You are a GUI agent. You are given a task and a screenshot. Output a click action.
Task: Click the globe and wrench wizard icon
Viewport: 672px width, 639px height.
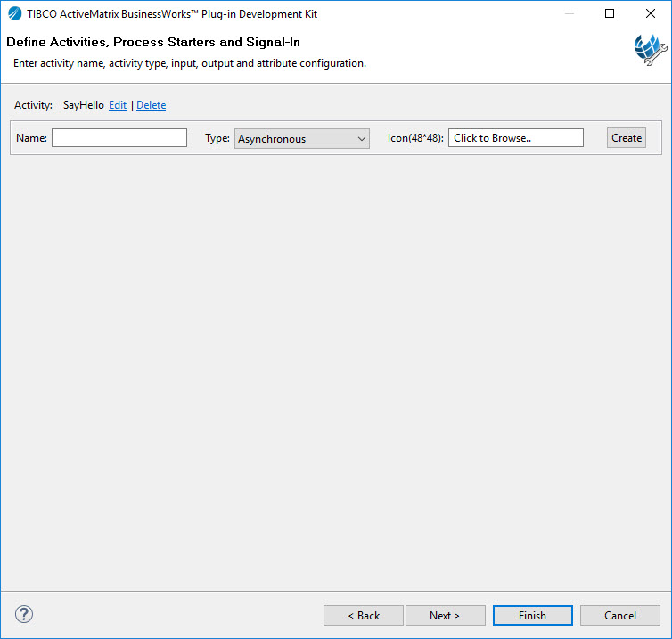point(650,50)
